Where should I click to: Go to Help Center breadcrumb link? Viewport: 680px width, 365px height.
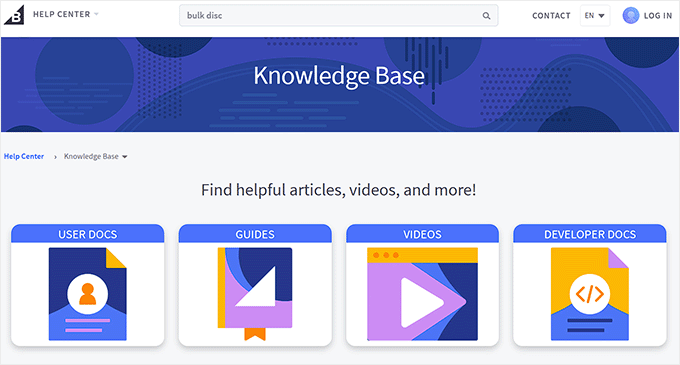point(24,156)
